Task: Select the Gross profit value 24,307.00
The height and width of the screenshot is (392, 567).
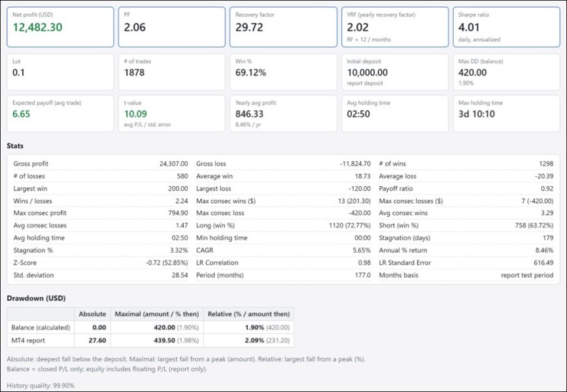Action: click(x=173, y=164)
